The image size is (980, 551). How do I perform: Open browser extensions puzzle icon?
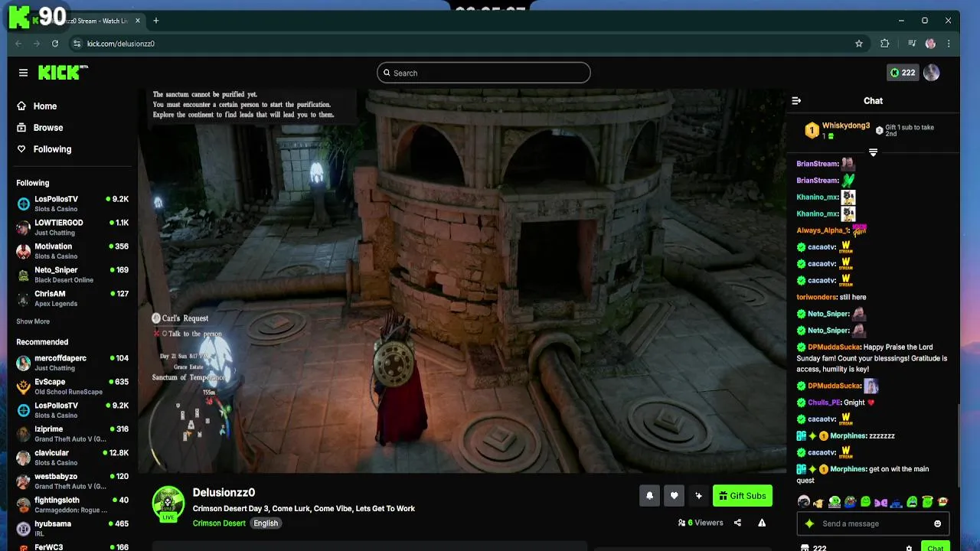click(885, 44)
